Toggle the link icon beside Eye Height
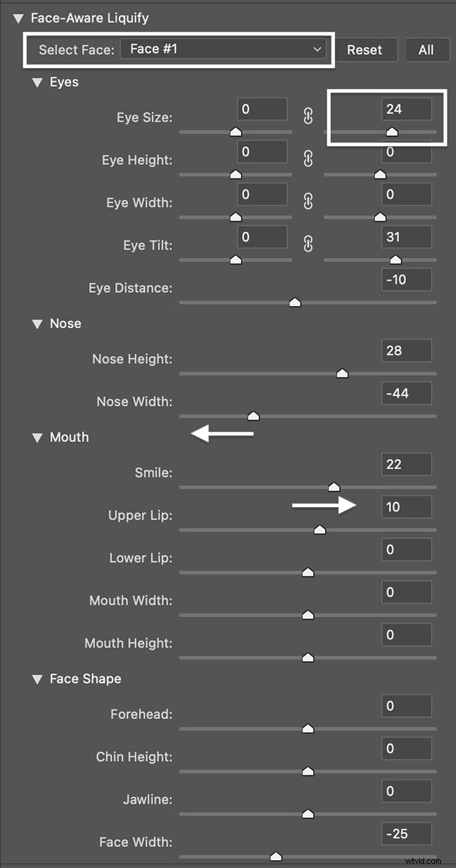Image resolution: width=456 pixels, height=868 pixels. (309, 159)
